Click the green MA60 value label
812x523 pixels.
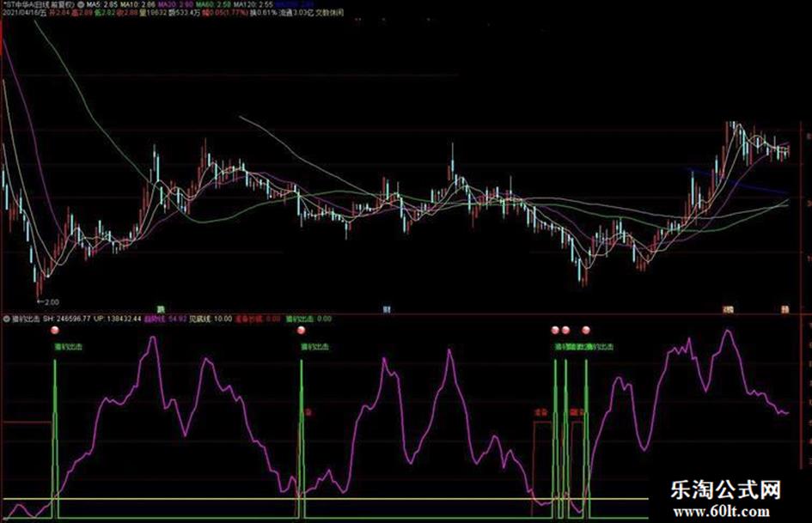(213, 4)
